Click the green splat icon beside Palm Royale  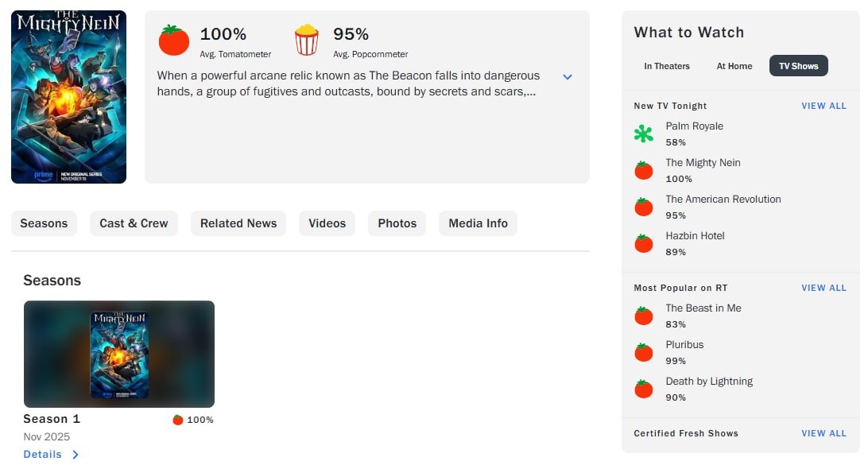click(x=643, y=134)
